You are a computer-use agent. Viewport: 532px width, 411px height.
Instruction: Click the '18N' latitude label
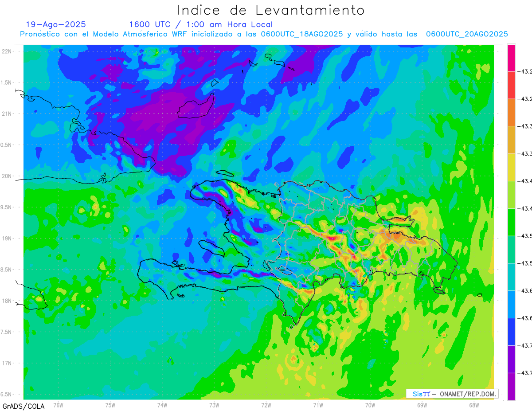pyautogui.click(x=8, y=301)
